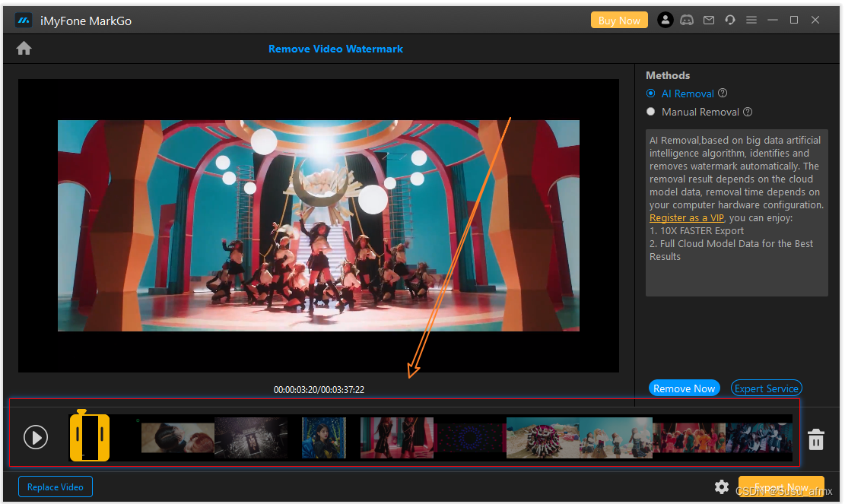Image resolution: width=845 pixels, height=504 pixels.
Task: Select the girl in blue timeline thumbnail
Action: click(324, 437)
